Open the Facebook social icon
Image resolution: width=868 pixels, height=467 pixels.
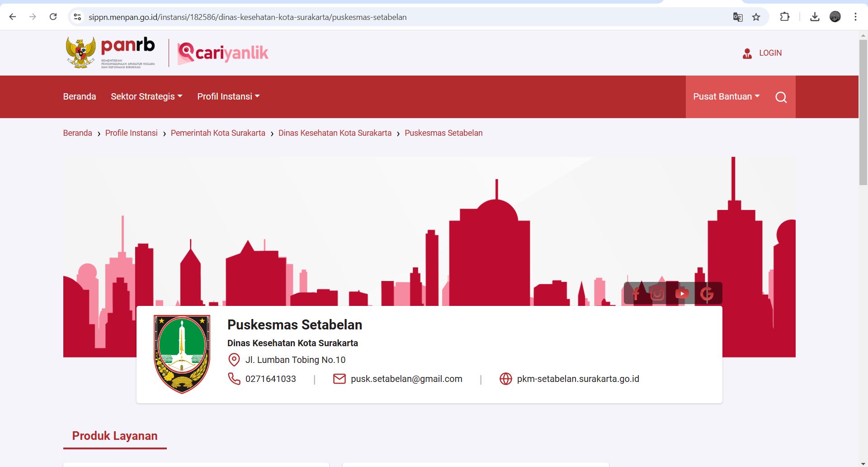(636, 294)
